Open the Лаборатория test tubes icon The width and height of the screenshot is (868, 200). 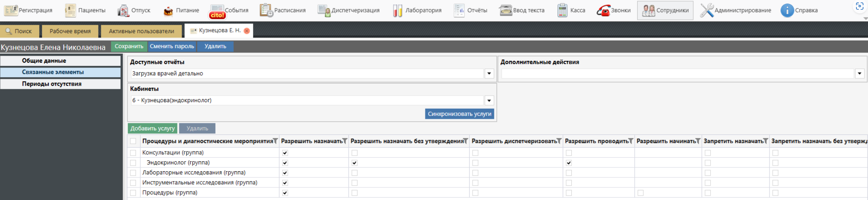[x=397, y=11]
